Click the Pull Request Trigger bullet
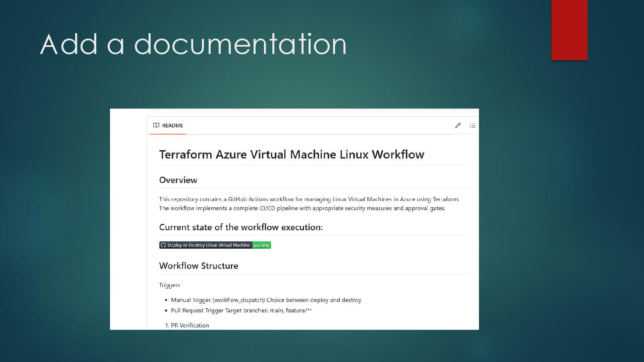Image resolution: width=644 pixels, height=362 pixels. coord(241,310)
